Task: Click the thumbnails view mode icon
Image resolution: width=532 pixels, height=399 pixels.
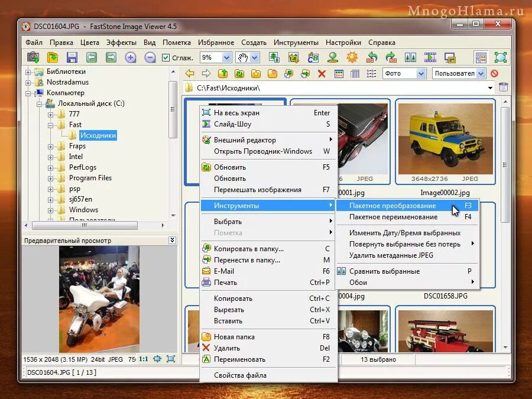Action: coord(339,73)
